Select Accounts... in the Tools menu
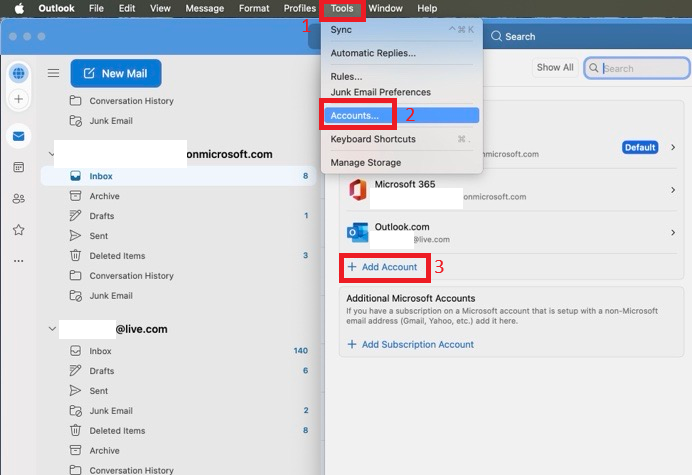 (x=402, y=115)
